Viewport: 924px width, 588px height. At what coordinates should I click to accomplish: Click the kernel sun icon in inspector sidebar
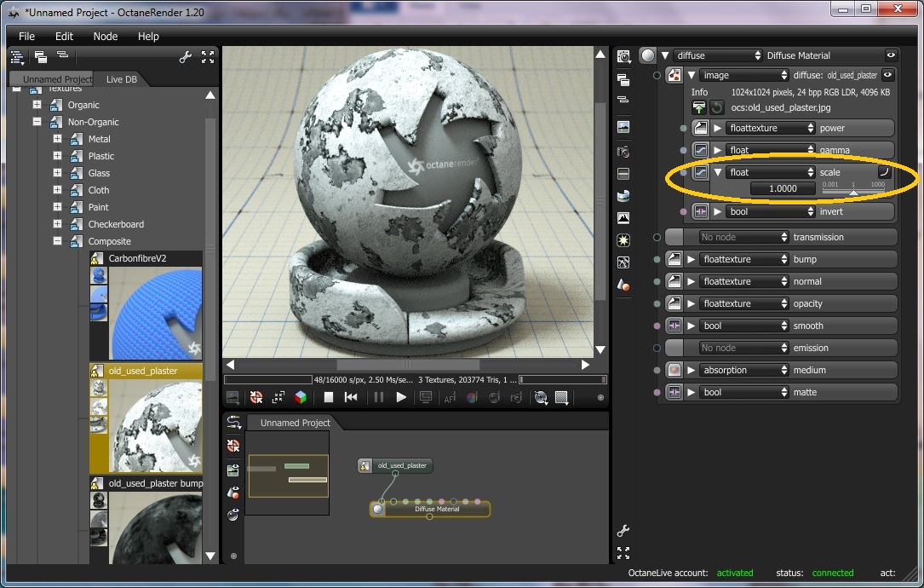pyautogui.click(x=623, y=240)
